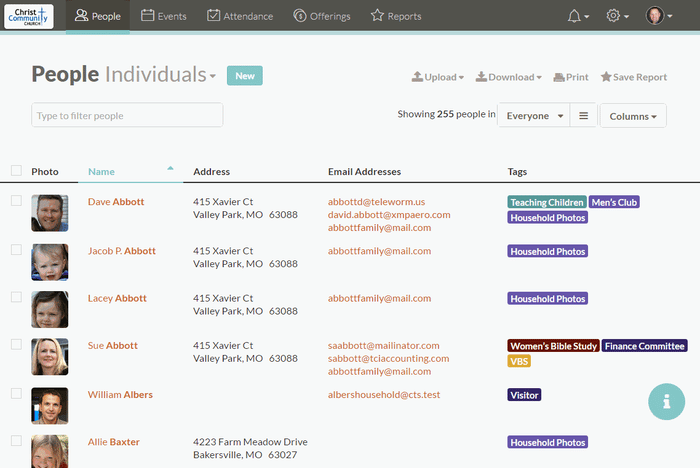
Task: Open Sue Abbott's profile link
Action: 113,346
